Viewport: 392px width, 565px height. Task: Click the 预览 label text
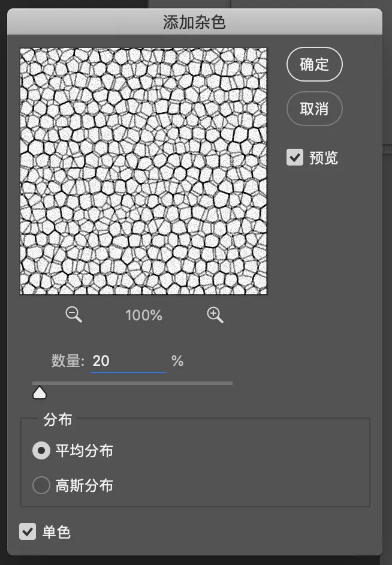point(324,158)
